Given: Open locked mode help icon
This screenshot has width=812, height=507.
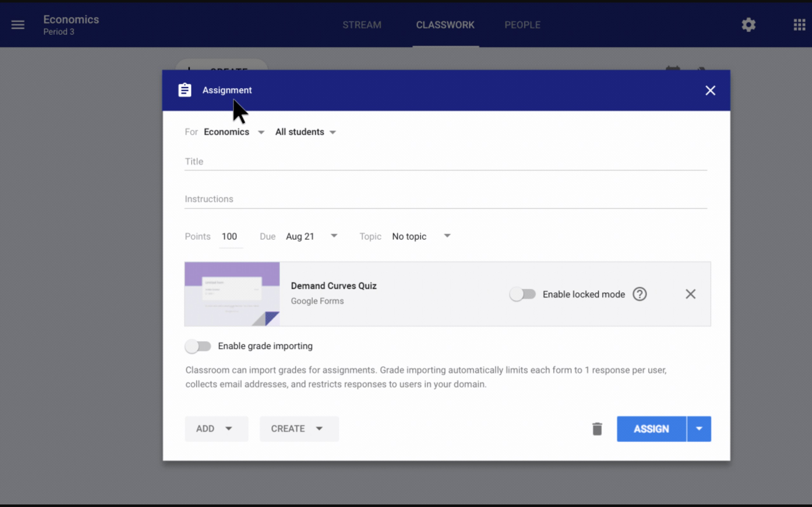Looking at the screenshot, I should [x=639, y=294].
